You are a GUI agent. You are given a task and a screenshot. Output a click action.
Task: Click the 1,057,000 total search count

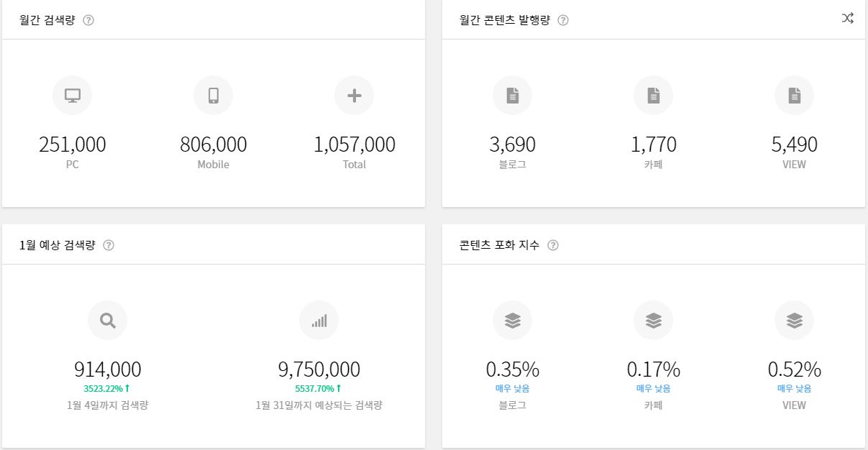[x=354, y=144]
